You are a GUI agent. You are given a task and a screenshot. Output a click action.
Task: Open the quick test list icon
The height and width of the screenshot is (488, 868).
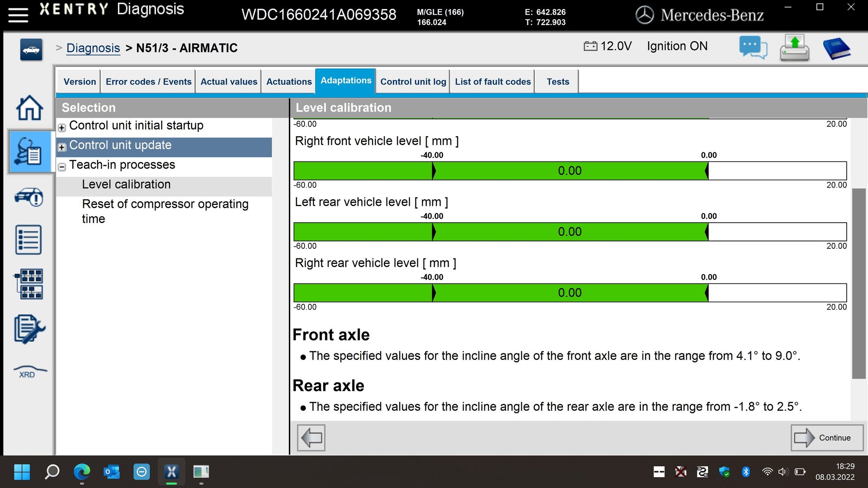[29, 239]
